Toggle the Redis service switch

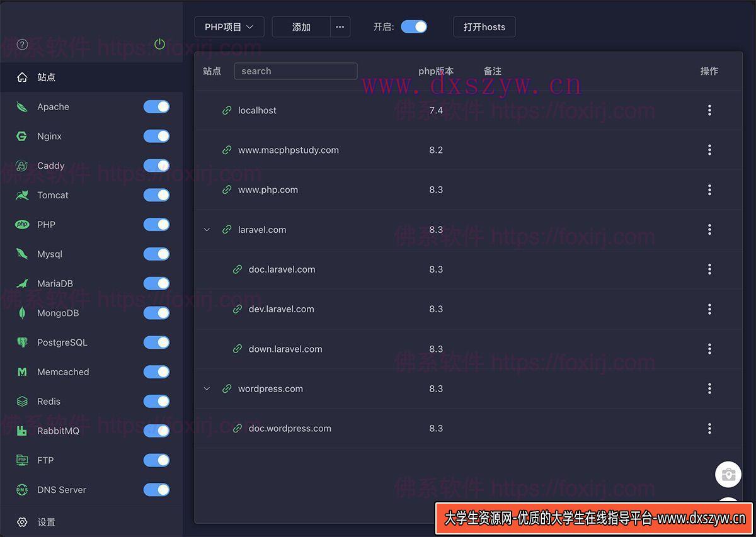coord(157,401)
